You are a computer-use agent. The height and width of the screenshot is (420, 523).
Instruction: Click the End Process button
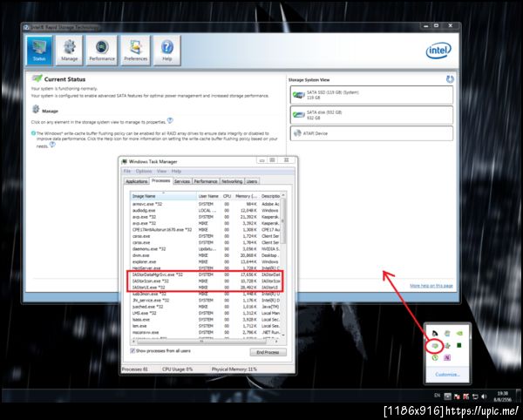coord(268,352)
